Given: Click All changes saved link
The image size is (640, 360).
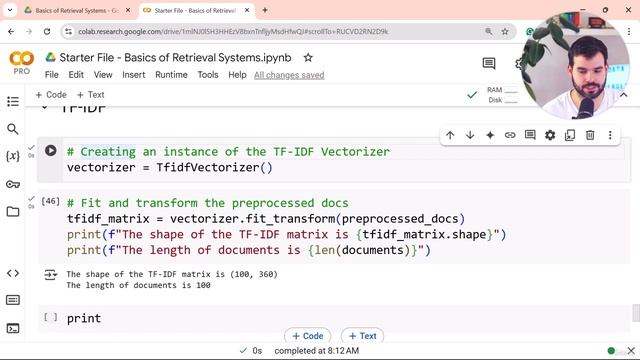Looking at the screenshot, I should pyautogui.click(x=289, y=75).
